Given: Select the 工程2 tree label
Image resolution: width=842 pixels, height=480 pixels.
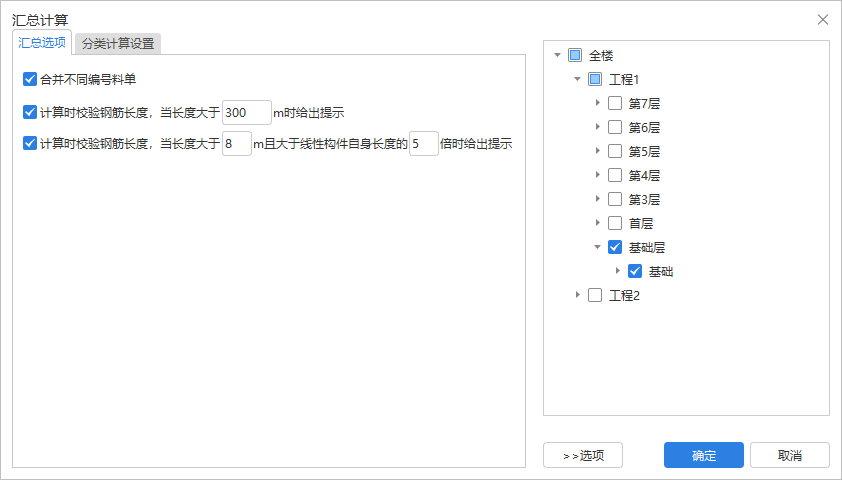Looking at the screenshot, I should pyautogui.click(x=624, y=295).
